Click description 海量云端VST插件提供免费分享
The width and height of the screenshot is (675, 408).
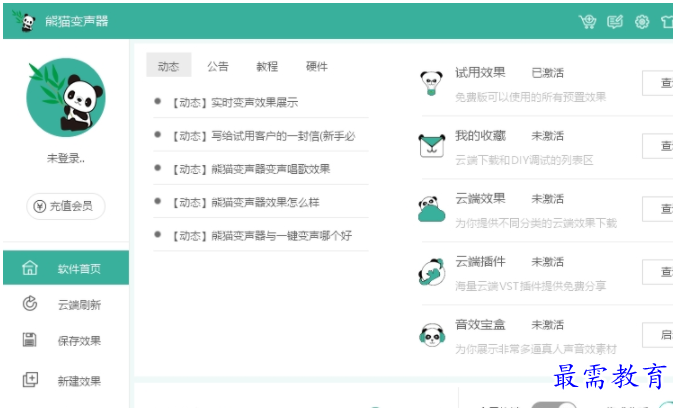coord(531,286)
